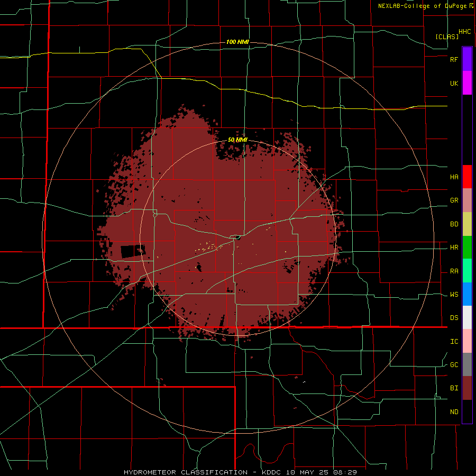Click the DS legend label
Viewport: 476px width, 476px height.
454,318
